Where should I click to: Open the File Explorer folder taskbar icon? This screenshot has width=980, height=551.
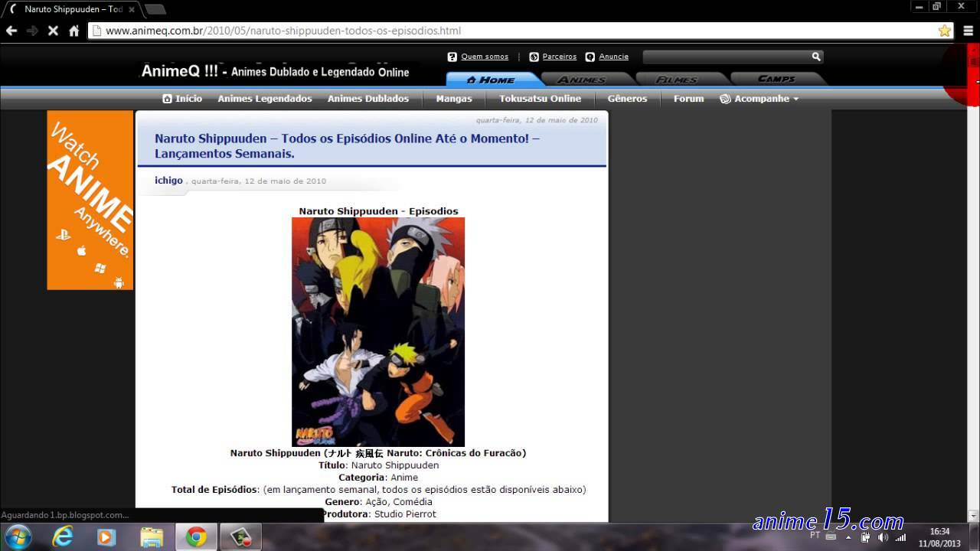click(152, 537)
